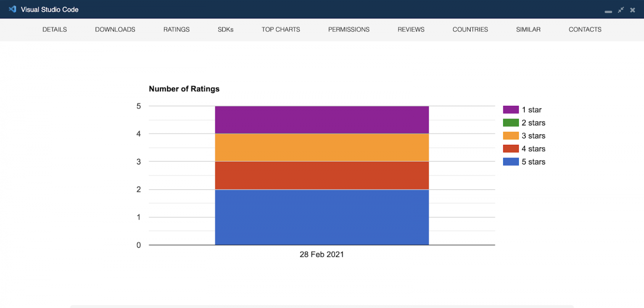The image size is (644, 308).
Task: Click the y-axis value 5
Action: tap(138, 106)
